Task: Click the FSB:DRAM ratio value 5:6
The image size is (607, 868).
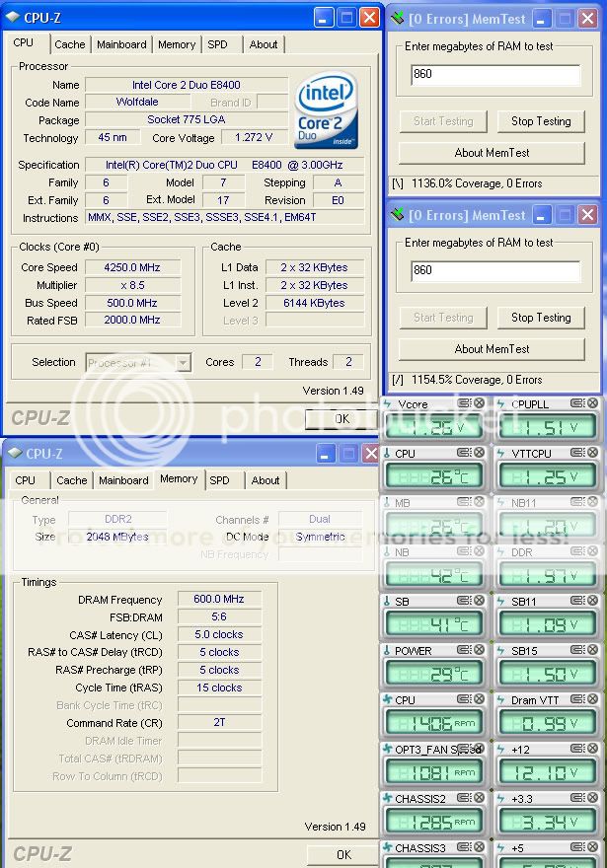Action: coord(219,616)
